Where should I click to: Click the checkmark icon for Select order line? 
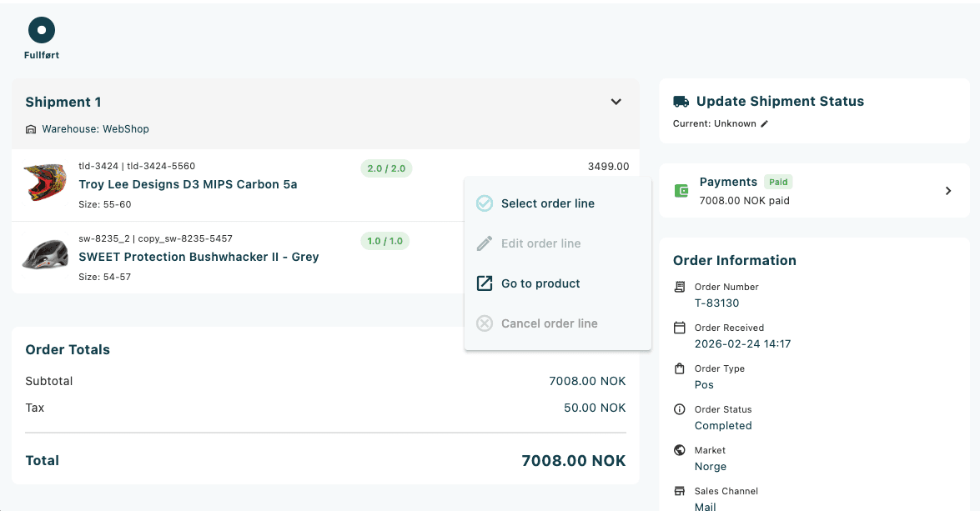click(485, 203)
